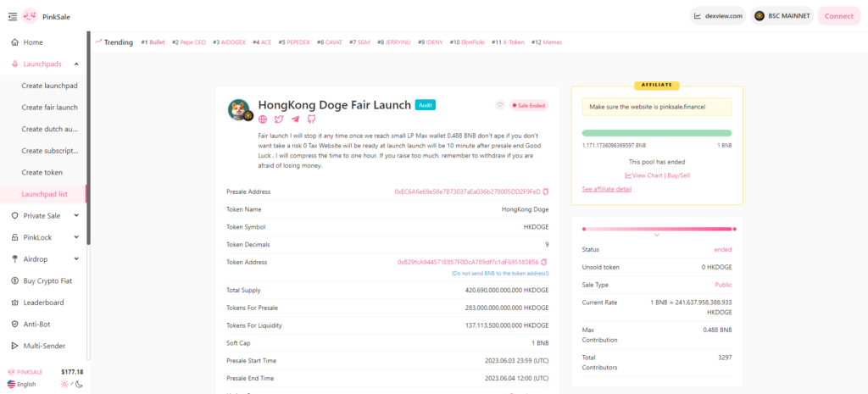Favorite the pool with the heart icon

pyautogui.click(x=500, y=105)
